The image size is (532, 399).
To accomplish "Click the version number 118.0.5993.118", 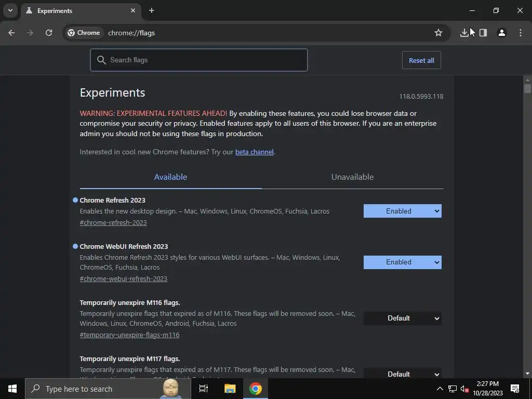I will tap(421, 96).
